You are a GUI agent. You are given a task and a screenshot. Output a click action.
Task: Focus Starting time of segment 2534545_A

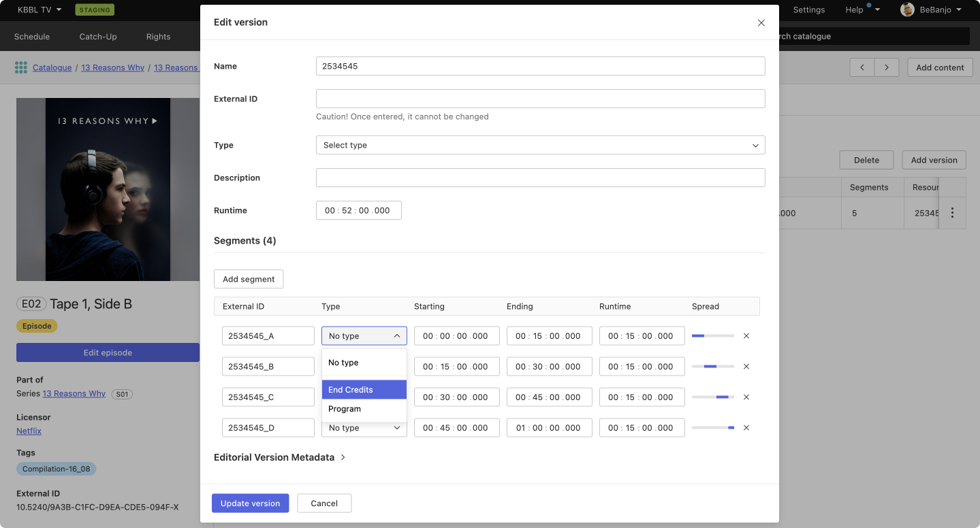(x=457, y=336)
